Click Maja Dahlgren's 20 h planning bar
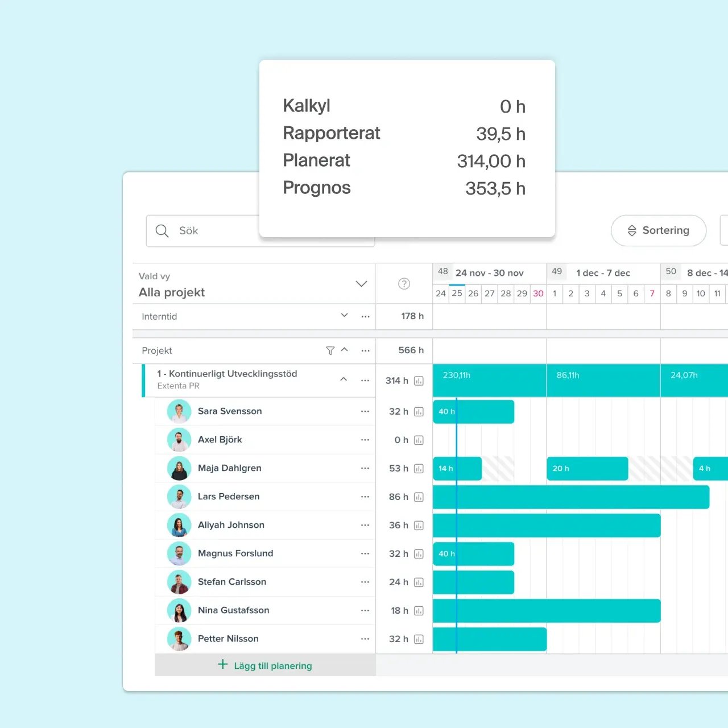 click(587, 469)
